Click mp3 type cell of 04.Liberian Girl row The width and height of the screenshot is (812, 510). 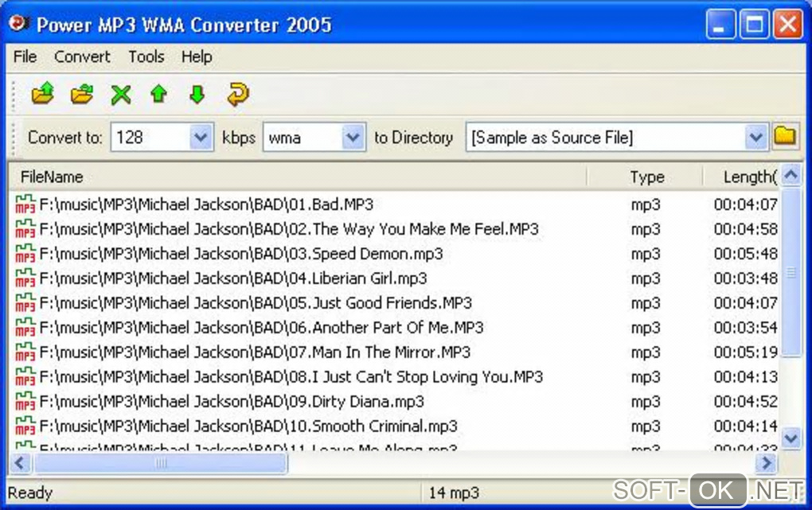(646, 278)
